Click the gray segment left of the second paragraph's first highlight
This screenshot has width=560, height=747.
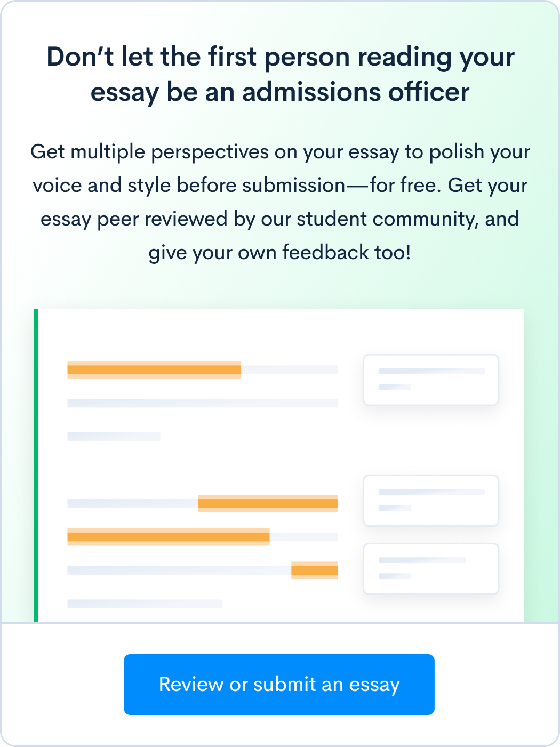point(133,503)
